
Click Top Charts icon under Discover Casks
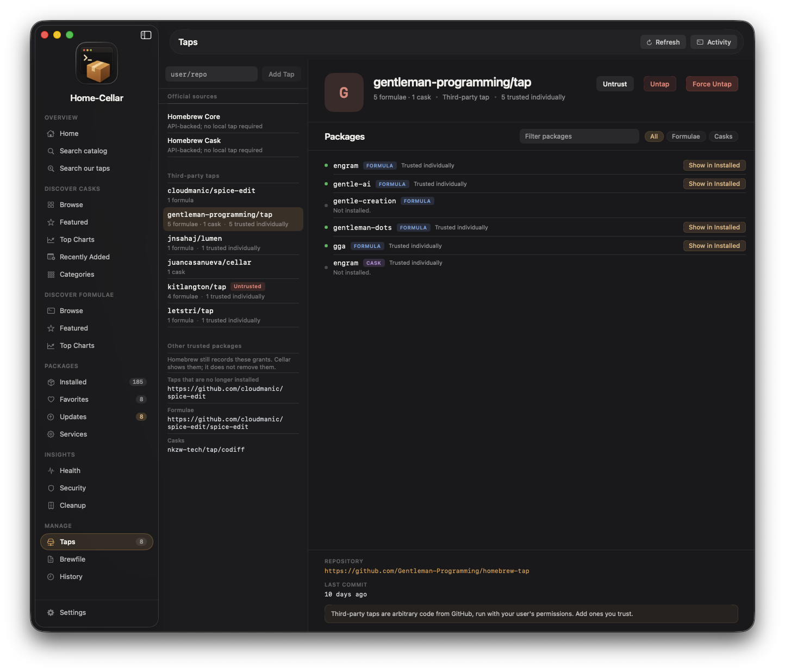coord(51,240)
